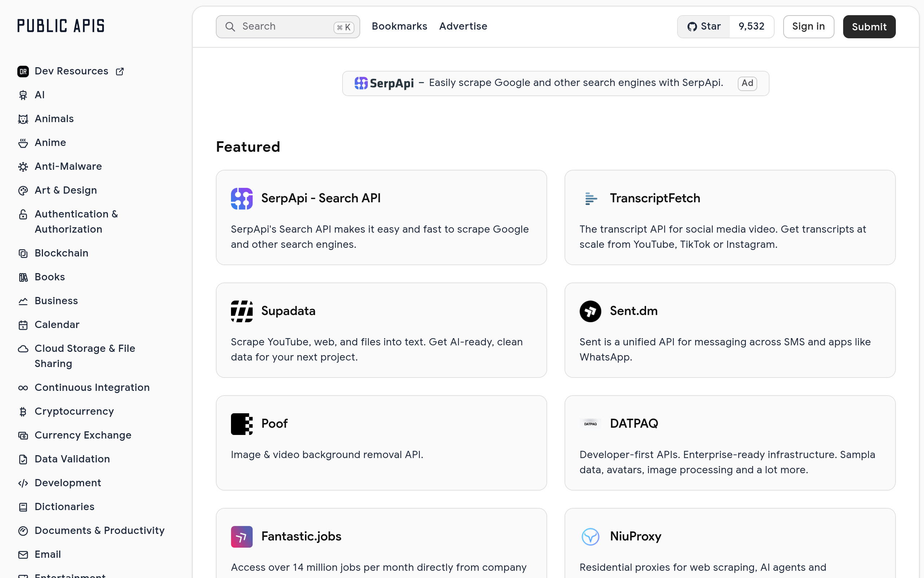
Task: Click the Poof logo icon
Action: (242, 424)
